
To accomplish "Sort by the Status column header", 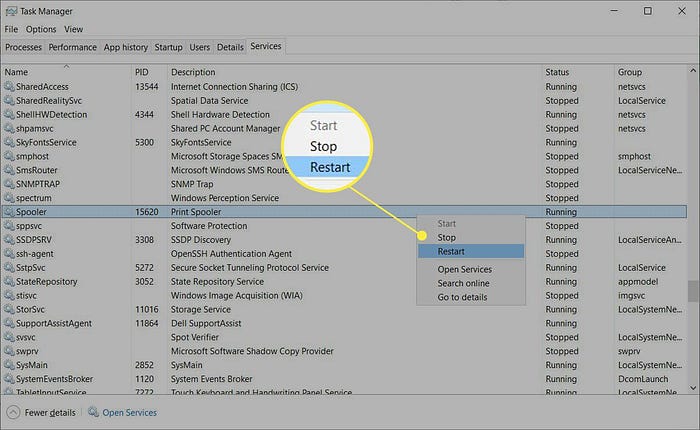I will pyautogui.click(x=578, y=72).
